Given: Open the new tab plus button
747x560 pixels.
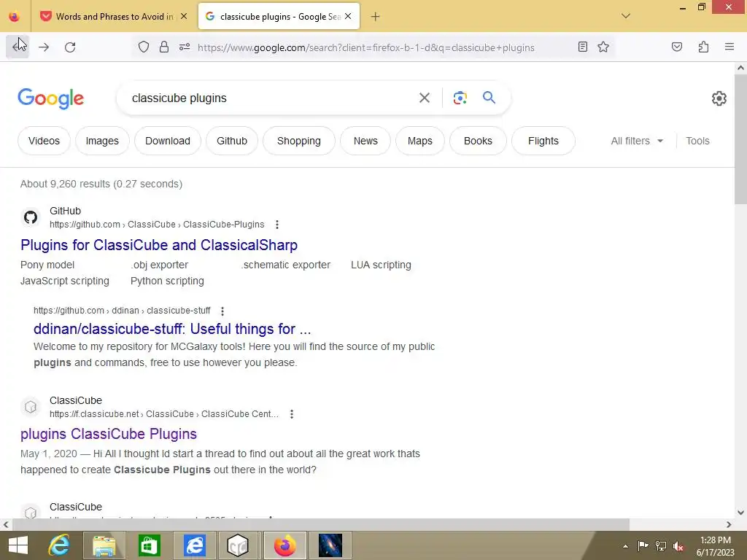Looking at the screenshot, I should [x=376, y=17].
